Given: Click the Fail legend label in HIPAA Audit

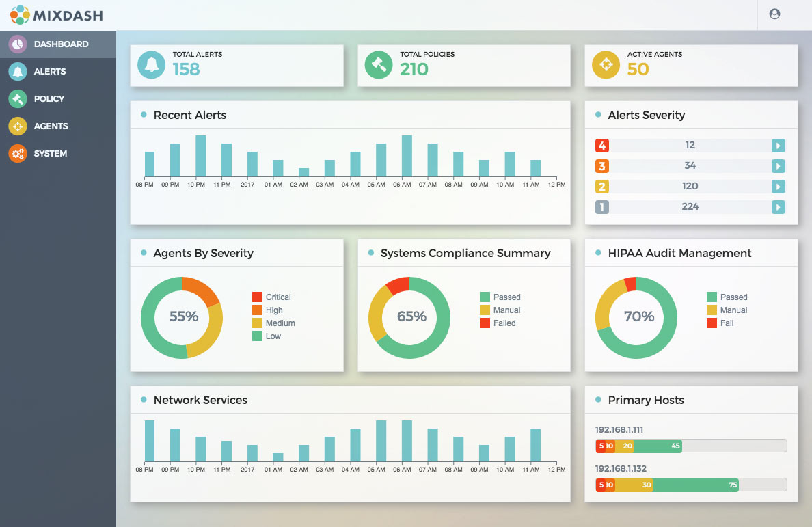Looking at the screenshot, I should [x=727, y=323].
